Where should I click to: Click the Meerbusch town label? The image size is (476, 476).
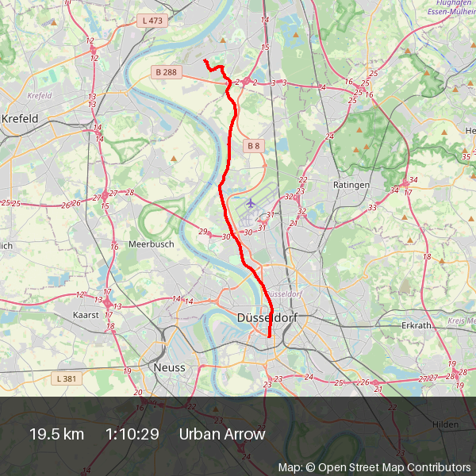pos(152,244)
